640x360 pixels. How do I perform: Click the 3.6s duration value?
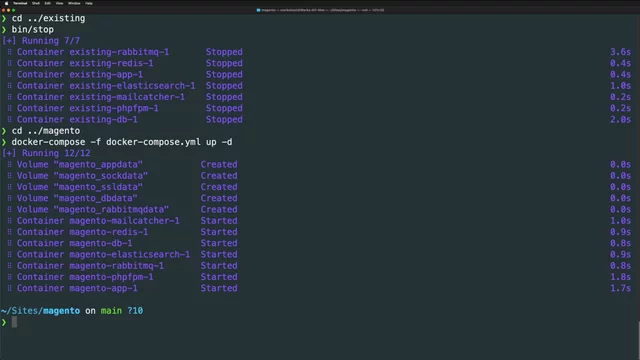[x=620, y=52]
